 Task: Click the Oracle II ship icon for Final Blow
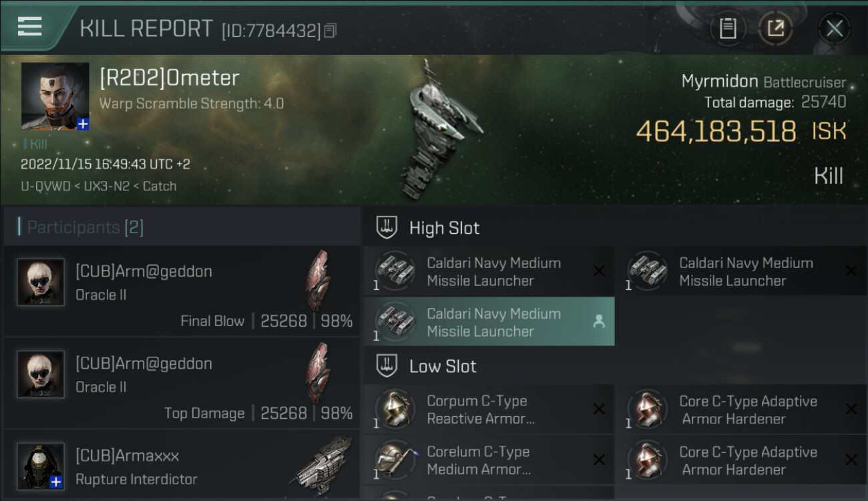[318, 281]
